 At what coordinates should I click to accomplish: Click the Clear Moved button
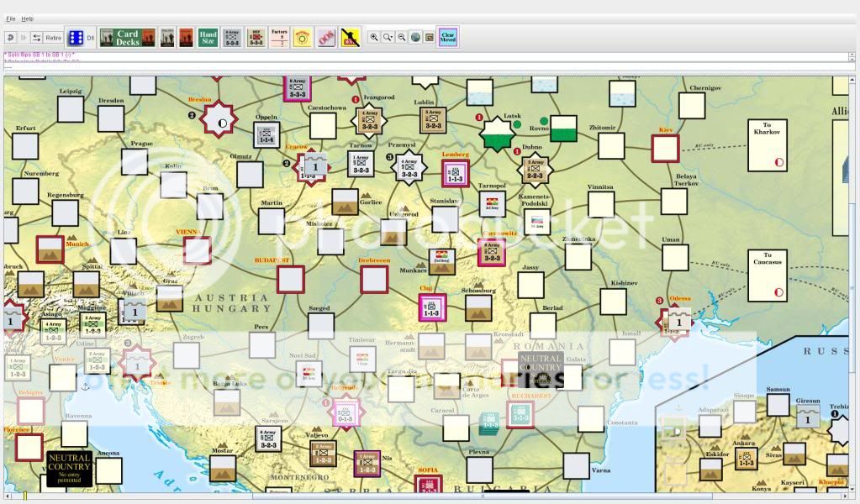tap(448, 37)
